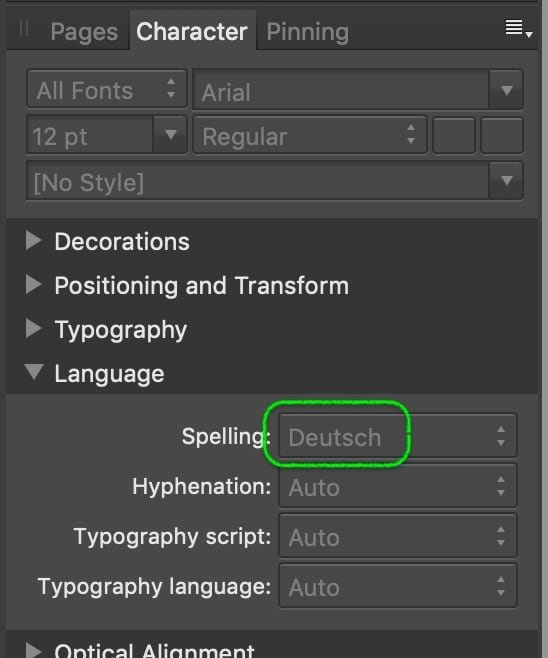Screen dimensions: 548x658
Task: Open the Typography script Auto selector
Action: 398,536
